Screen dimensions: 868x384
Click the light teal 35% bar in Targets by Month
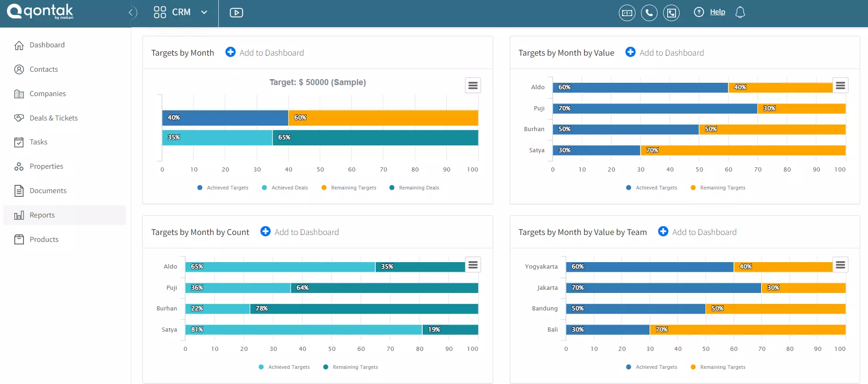pos(217,138)
